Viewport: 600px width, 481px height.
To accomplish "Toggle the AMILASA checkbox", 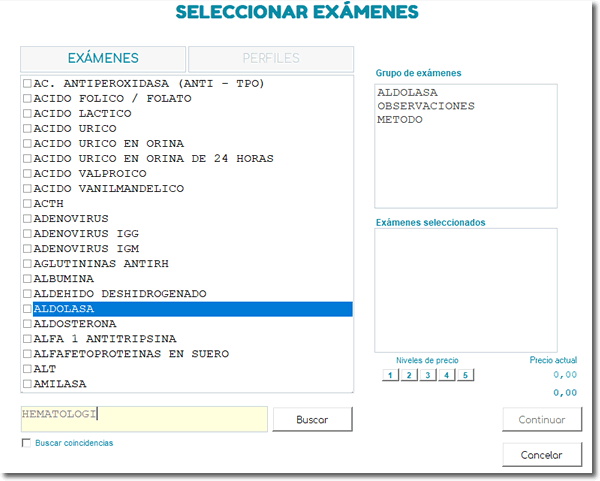I will click(x=27, y=384).
